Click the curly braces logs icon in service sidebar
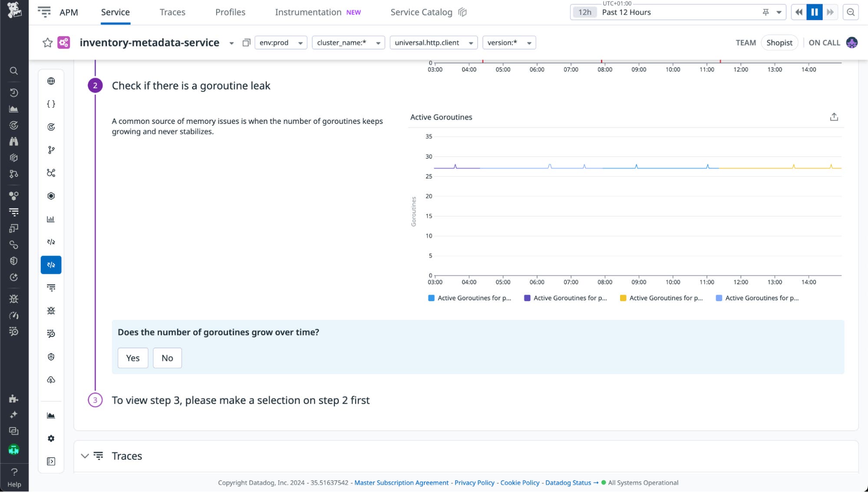The width and height of the screenshot is (868, 492). point(51,103)
